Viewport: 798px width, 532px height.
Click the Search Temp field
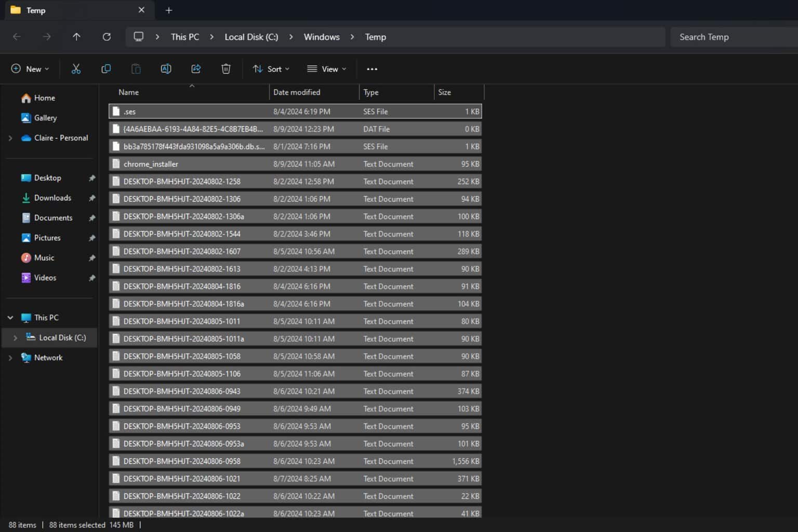pyautogui.click(x=734, y=37)
